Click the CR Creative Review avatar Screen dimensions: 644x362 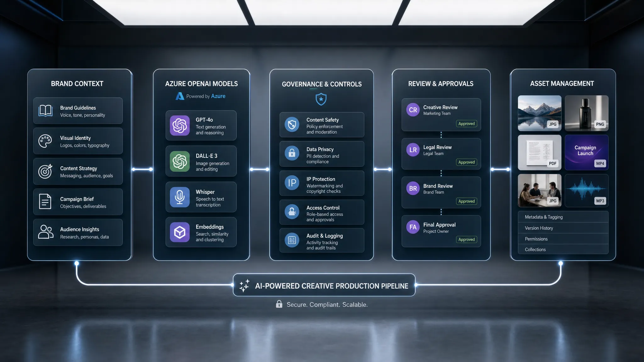tap(413, 110)
